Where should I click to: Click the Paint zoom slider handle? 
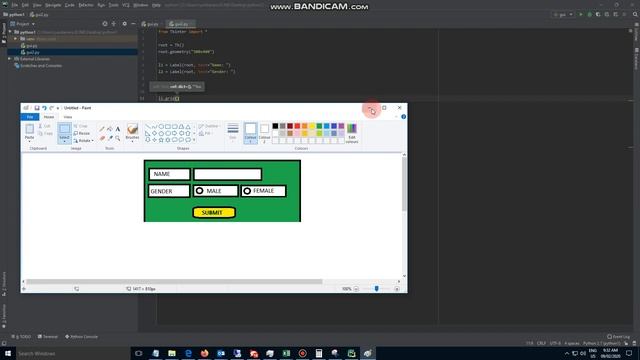pos(376,289)
